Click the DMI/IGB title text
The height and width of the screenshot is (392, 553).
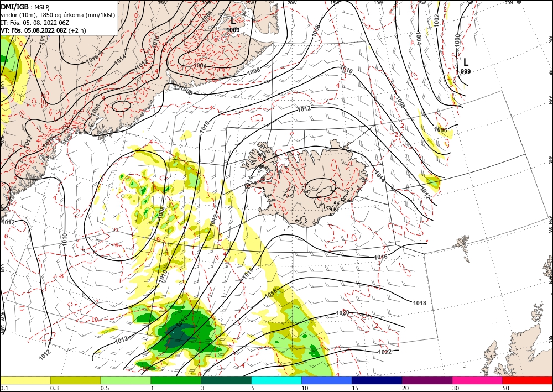[15, 6]
